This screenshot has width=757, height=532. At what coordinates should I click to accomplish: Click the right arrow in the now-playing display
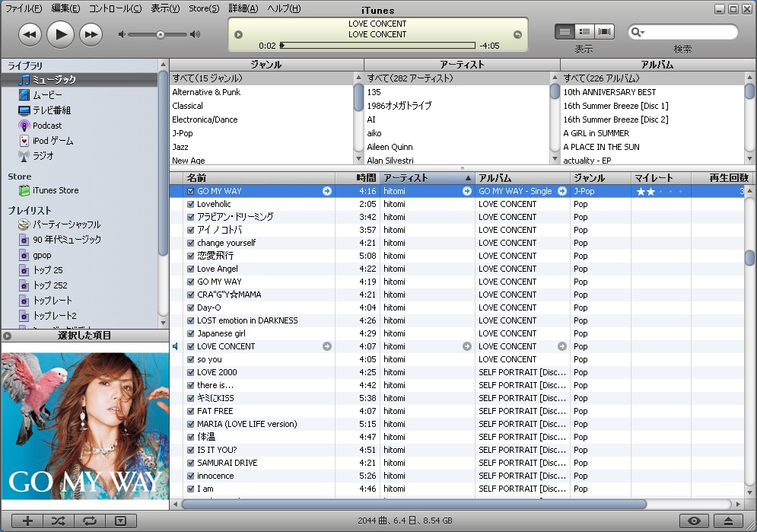click(517, 35)
